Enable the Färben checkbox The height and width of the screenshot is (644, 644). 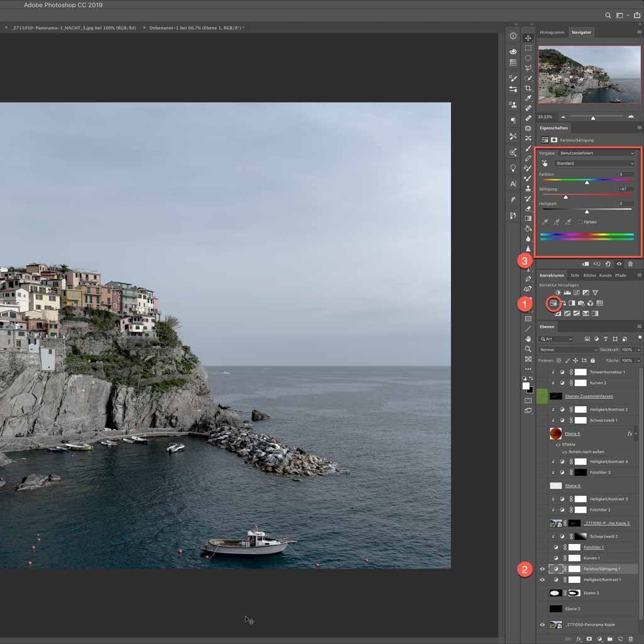(x=580, y=222)
